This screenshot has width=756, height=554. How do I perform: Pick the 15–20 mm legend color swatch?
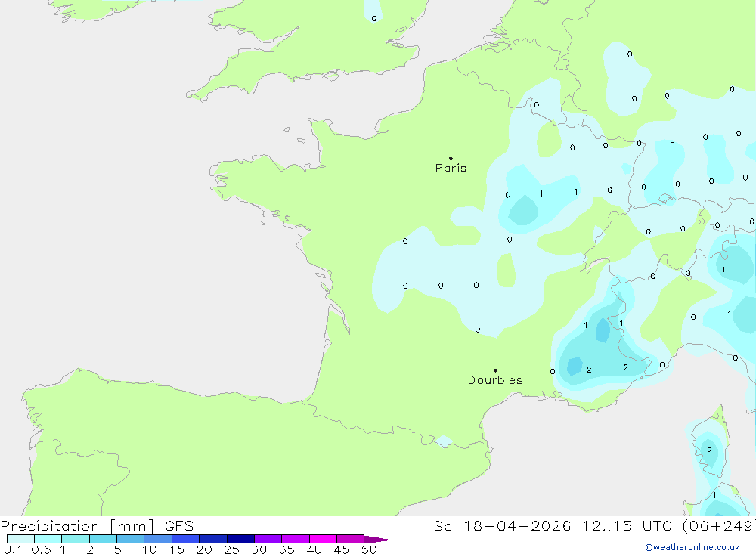pyautogui.click(x=186, y=539)
